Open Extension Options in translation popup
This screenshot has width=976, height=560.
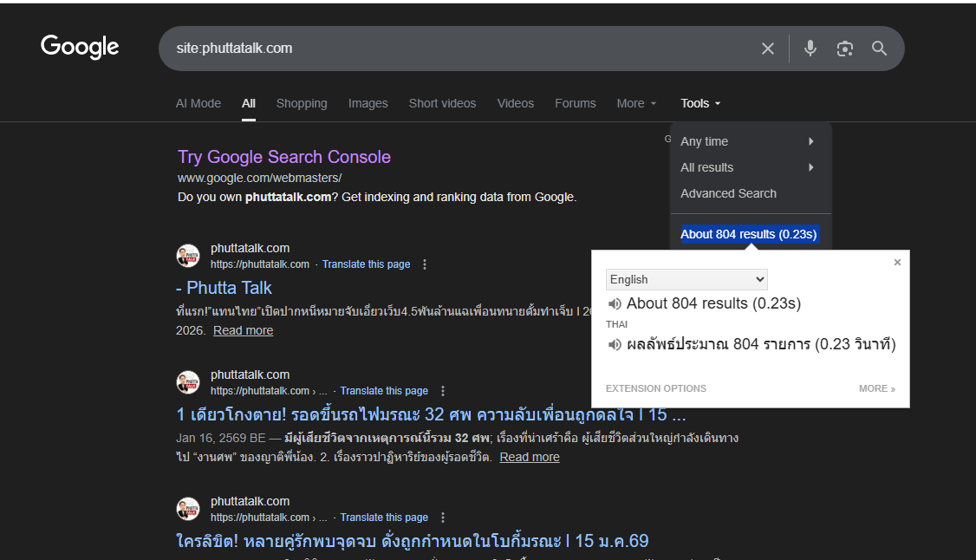[655, 388]
